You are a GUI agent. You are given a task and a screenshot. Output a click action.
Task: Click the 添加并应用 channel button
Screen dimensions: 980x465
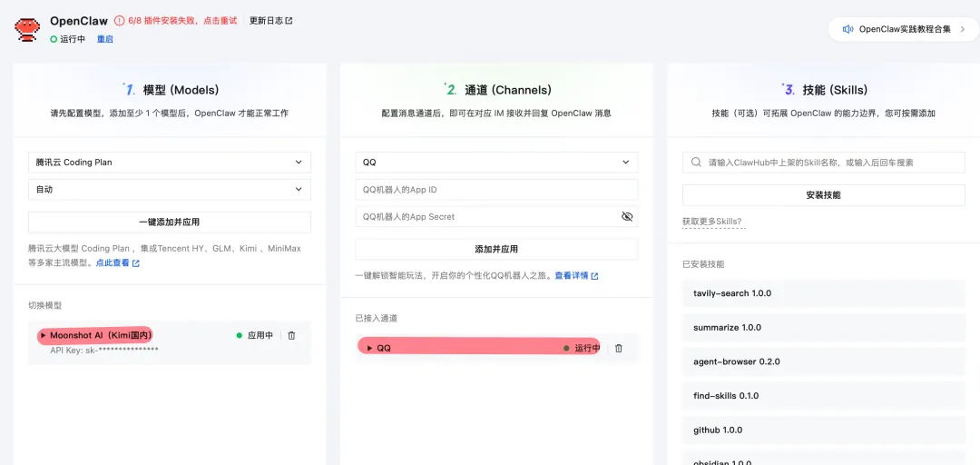click(x=496, y=249)
